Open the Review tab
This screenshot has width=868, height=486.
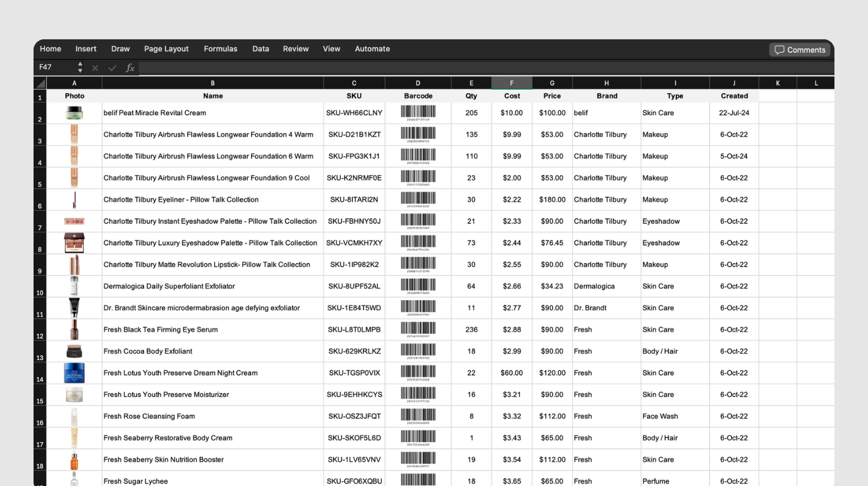click(296, 49)
